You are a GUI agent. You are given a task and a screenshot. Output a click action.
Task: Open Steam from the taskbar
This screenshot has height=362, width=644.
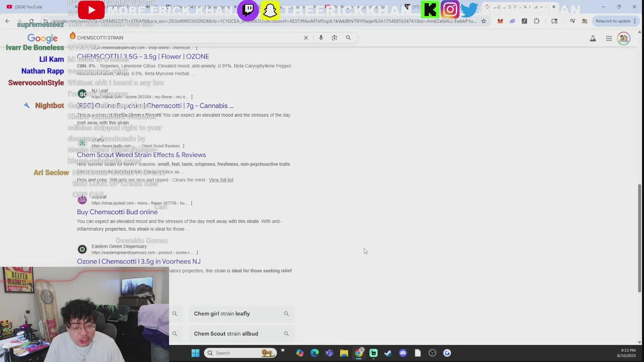coord(388,353)
